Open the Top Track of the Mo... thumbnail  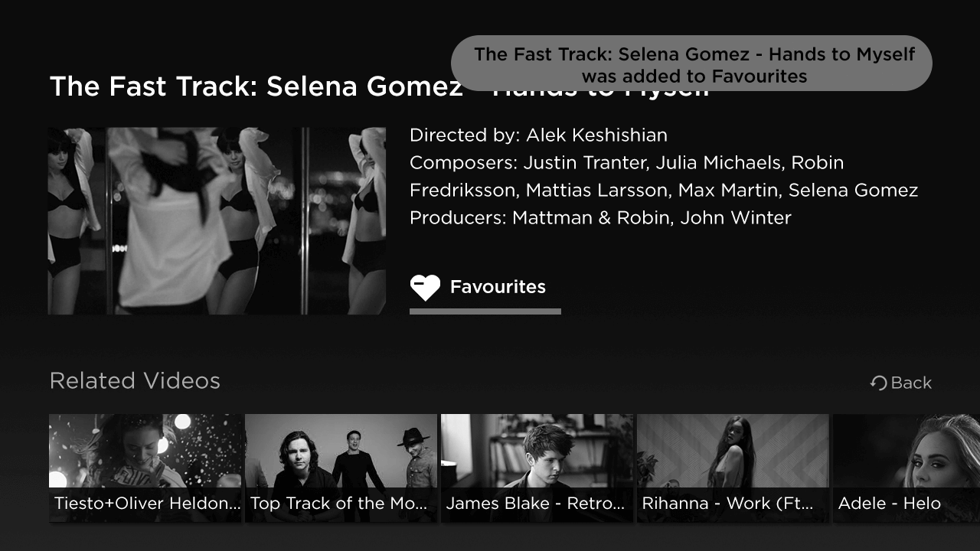click(x=341, y=468)
